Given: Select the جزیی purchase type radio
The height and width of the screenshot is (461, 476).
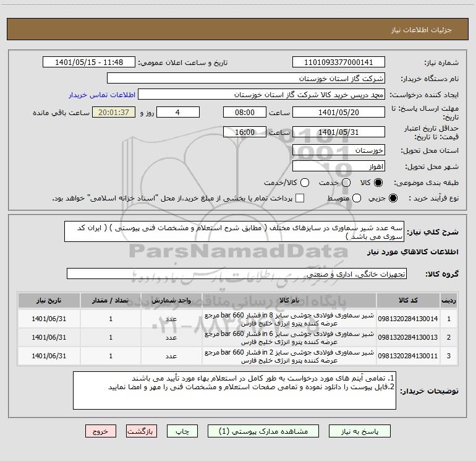Looking at the screenshot, I should [x=393, y=198].
